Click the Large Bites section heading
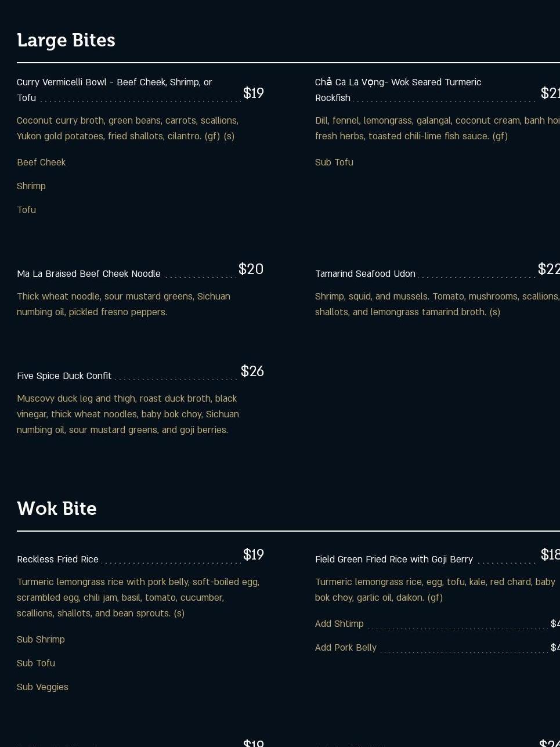Image resolution: width=560 pixels, height=747 pixels. pos(66,41)
